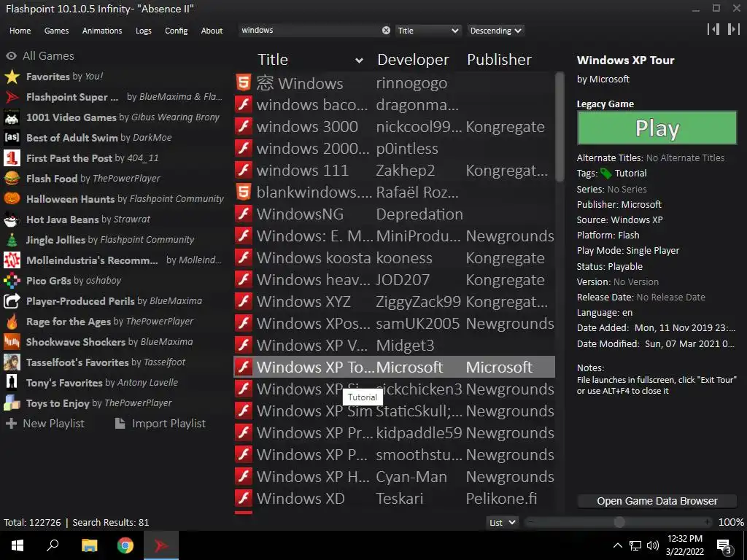The height and width of the screenshot is (560, 747).
Task: Click the First Past the Post playlist icon
Action: tap(12, 158)
